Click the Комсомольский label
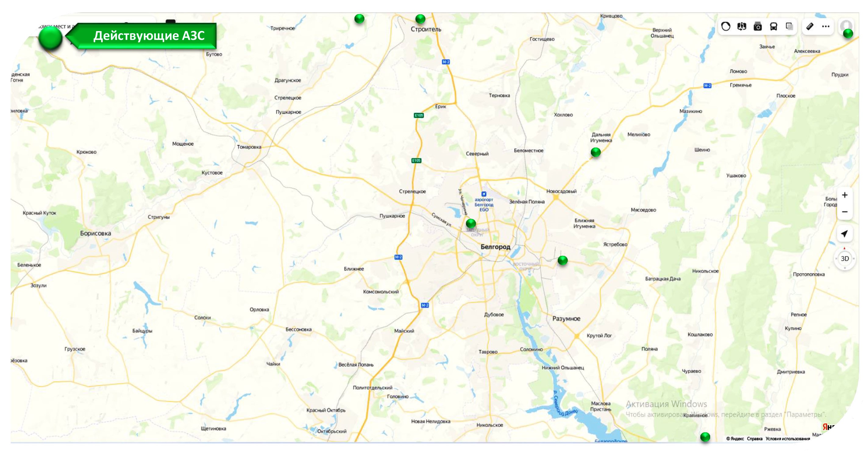This screenshot has width=868, height=452. click(381, 292)
